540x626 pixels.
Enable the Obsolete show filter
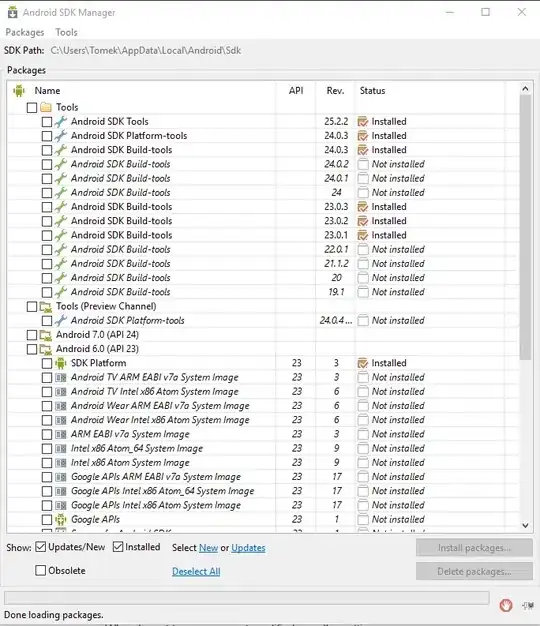point(40,570)
